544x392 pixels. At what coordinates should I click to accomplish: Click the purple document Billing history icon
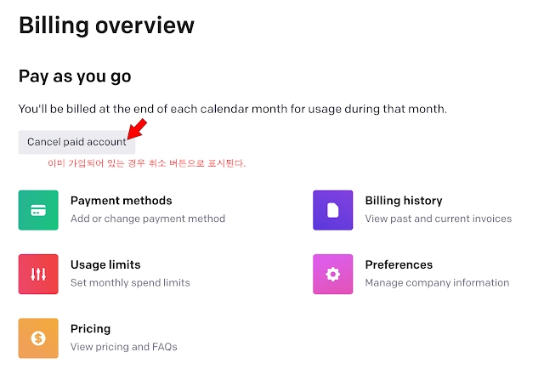pyautogui.click(x=332, y=210)
